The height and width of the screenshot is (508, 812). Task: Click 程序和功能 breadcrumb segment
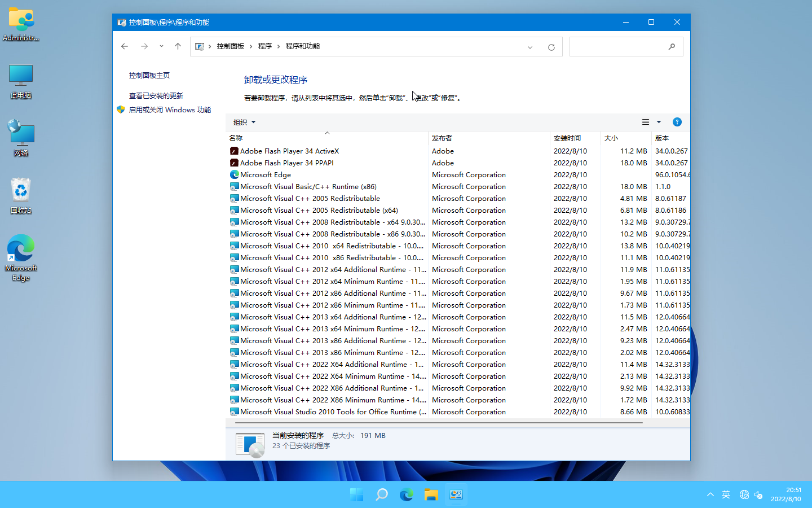[303, 46]
